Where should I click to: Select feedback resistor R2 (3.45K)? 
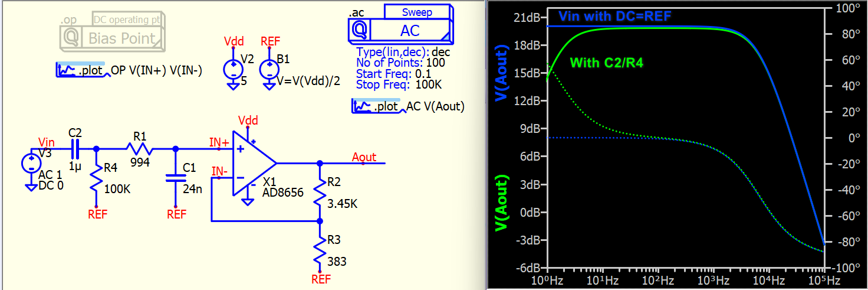click(319, 191)
